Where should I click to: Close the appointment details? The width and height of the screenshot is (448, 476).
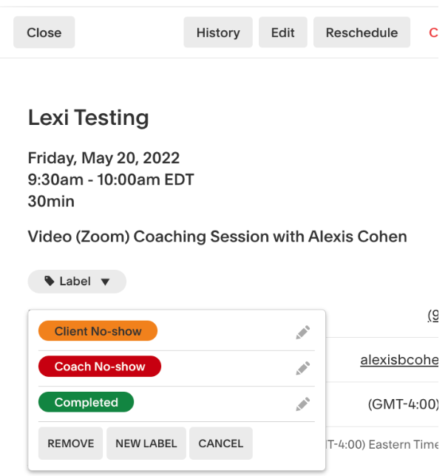click(x=44, y=33)
